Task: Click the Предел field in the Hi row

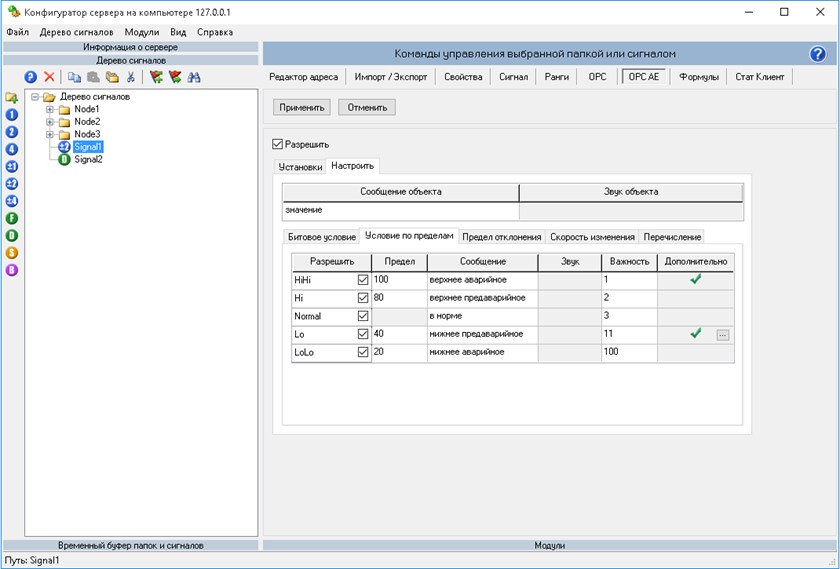Action: click(398, 298)
